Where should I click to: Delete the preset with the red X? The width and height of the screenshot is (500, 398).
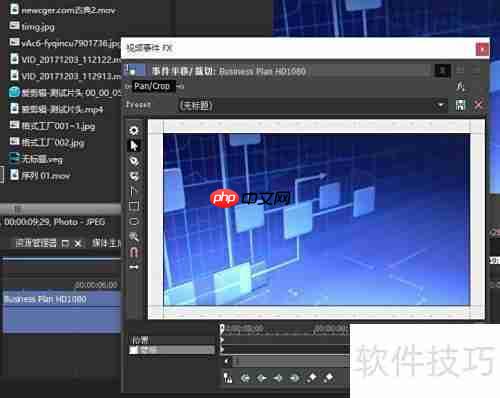pos(478,105)
